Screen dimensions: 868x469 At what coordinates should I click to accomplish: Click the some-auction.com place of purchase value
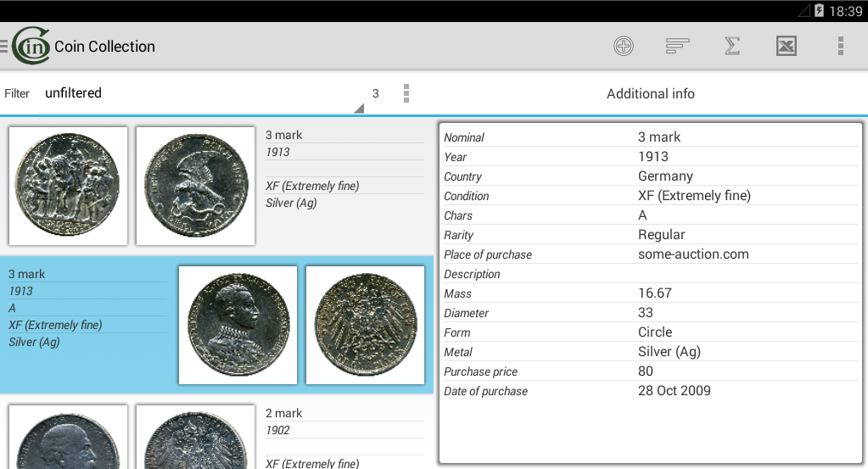(693, 254)
